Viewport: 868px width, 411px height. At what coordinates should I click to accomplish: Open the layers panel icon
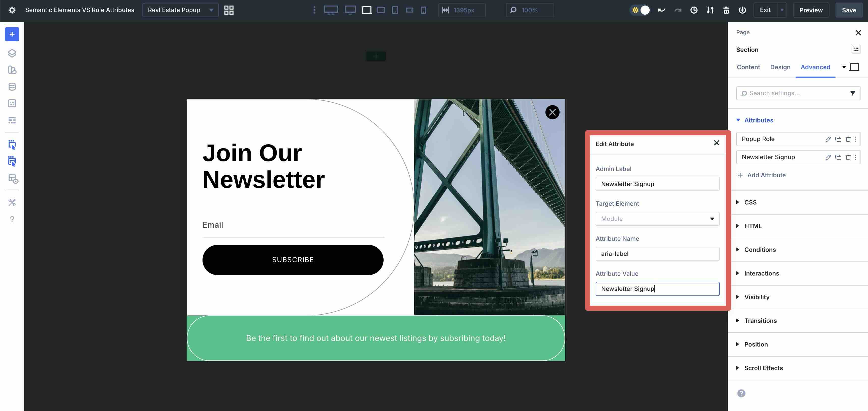coord(12,53)
